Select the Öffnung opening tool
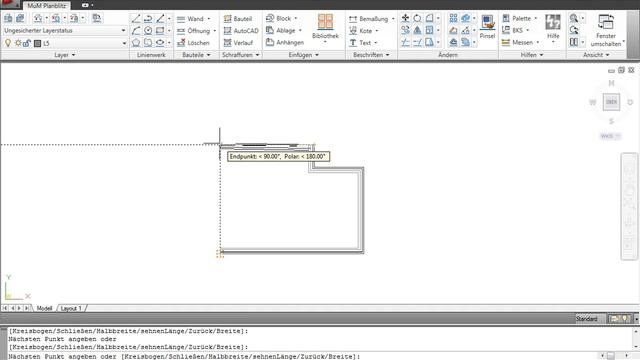The image size is (640, 360). click(x=193, y=31)
